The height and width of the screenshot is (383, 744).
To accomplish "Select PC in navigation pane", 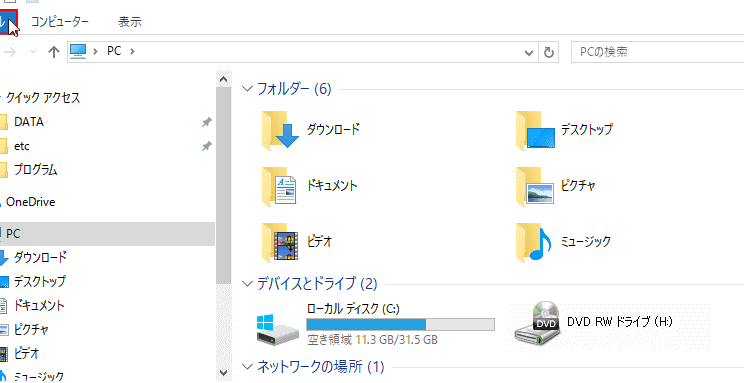I will pos(107,234).
